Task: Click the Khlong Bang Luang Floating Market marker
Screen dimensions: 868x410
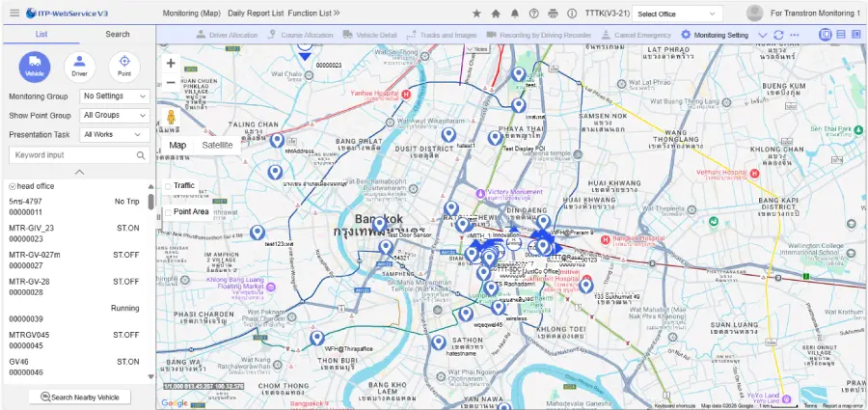Action: point(271,287)
